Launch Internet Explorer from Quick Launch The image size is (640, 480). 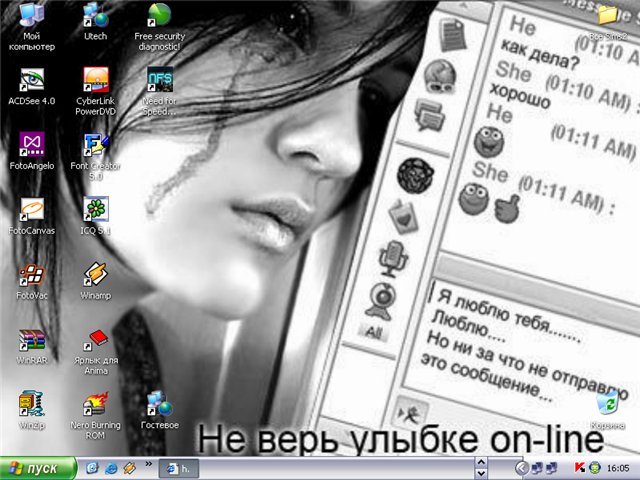[x=111, y=468]
